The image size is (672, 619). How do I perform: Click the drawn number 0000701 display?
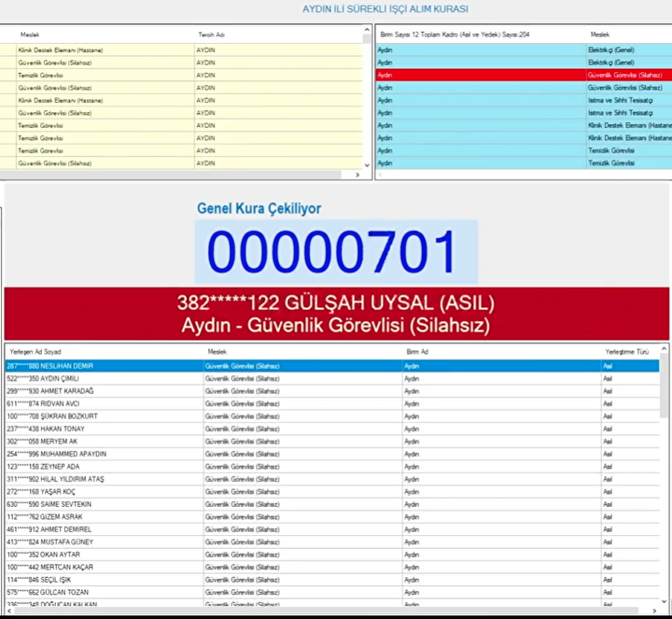coord(336,252)
